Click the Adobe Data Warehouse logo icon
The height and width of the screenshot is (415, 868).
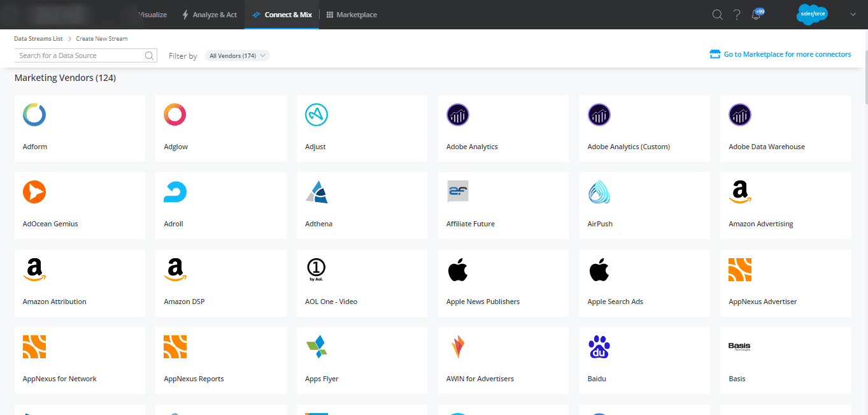pyautogui.click(x=740, y=115)
